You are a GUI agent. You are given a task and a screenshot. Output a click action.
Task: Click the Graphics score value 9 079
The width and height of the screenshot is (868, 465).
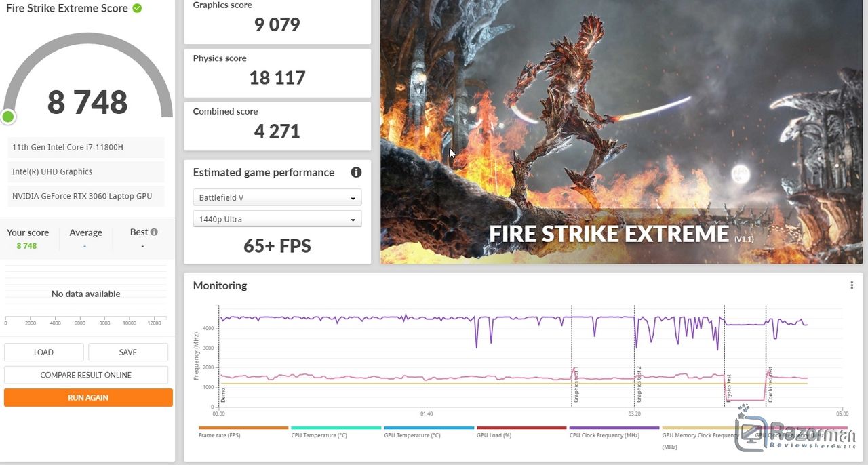click(277, 24)
